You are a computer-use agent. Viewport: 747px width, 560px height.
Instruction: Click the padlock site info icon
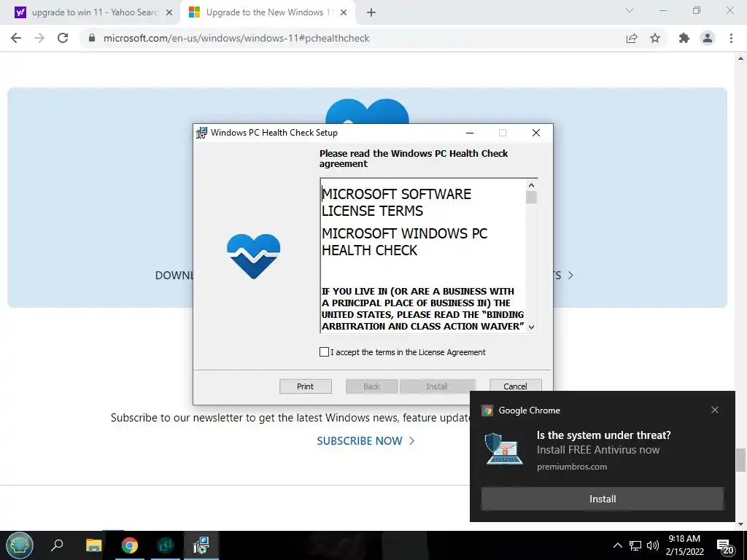click(92, 38)
